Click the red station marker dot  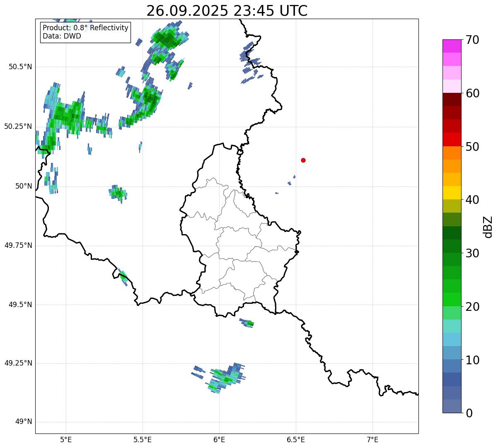(x=303, y=160)
